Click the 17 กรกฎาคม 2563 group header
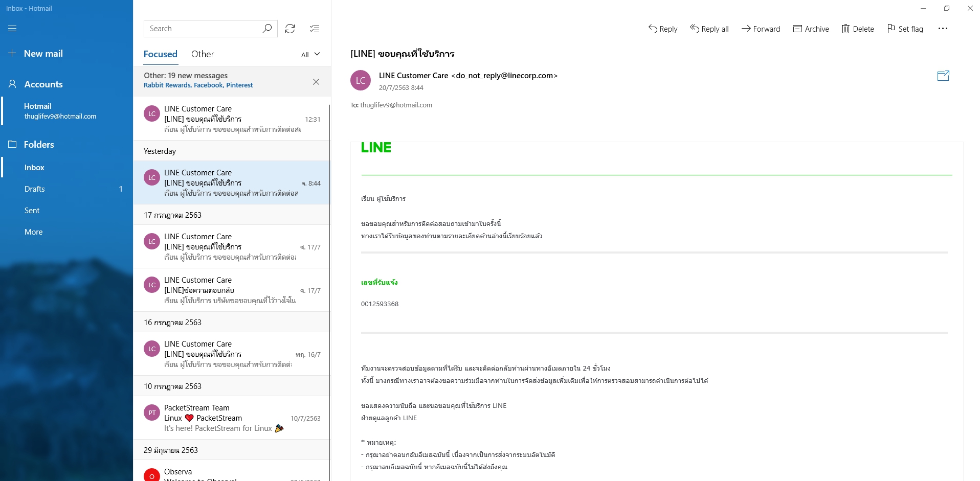The image size is (980, 481). tap(231, 215)
